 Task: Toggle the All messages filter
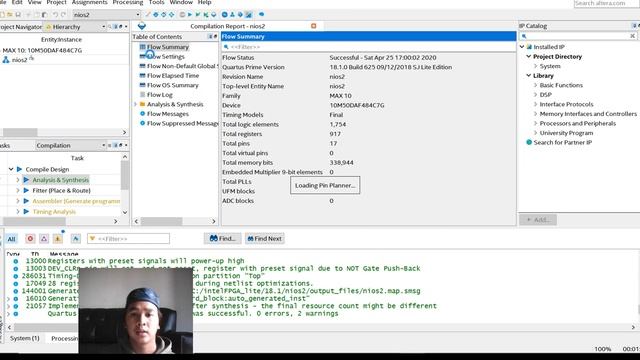coord(11,239)
